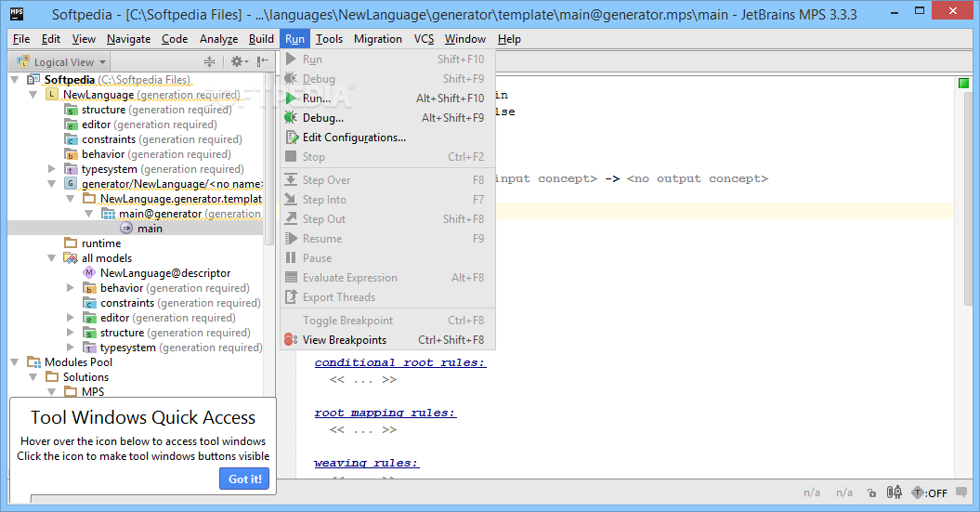The height and width of the screenshot is (512, 980).
Task: Click the Pause icon
Action: (x=291, y=257)
